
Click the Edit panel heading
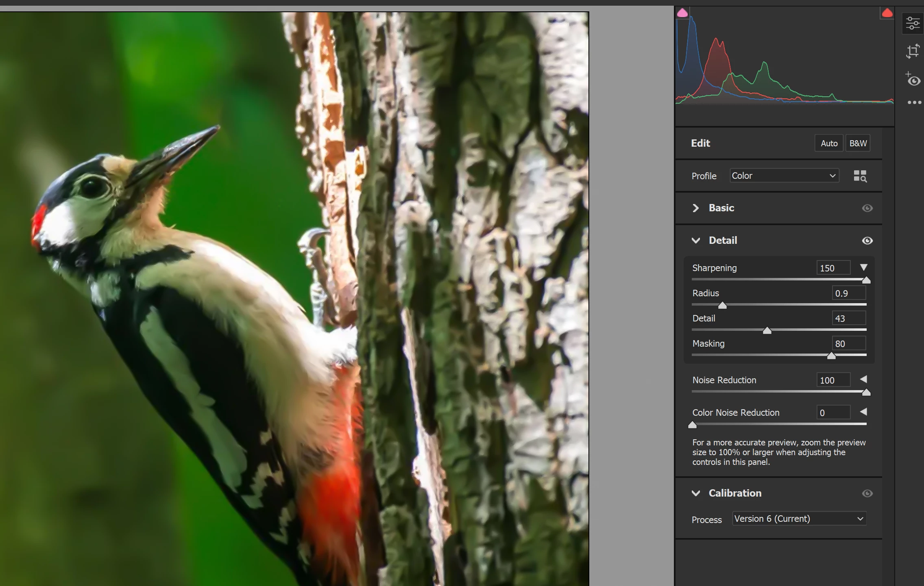pos(700,143)
